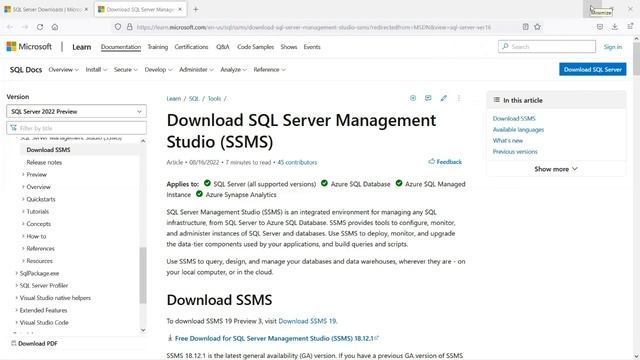
Task: Click the article feedback comment icon
Action: [428, 98]
